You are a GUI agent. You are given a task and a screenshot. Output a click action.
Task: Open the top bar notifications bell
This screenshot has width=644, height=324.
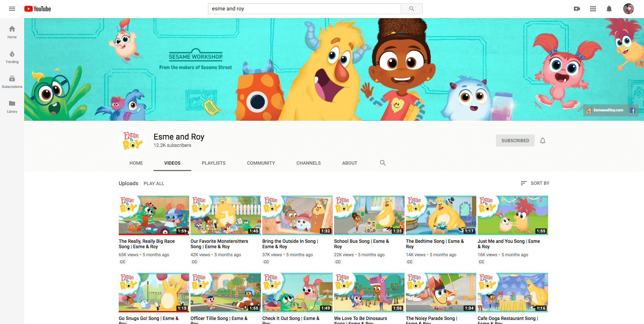[x=609, y=9]
